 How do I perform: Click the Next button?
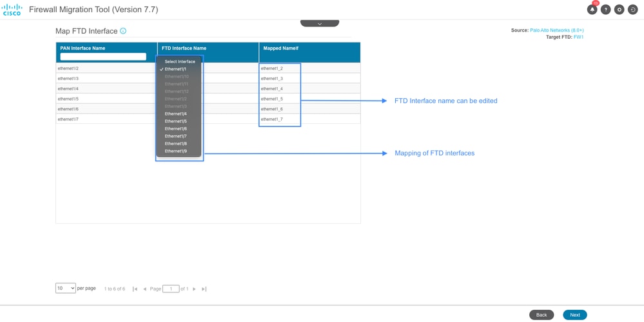click(575, 315)
